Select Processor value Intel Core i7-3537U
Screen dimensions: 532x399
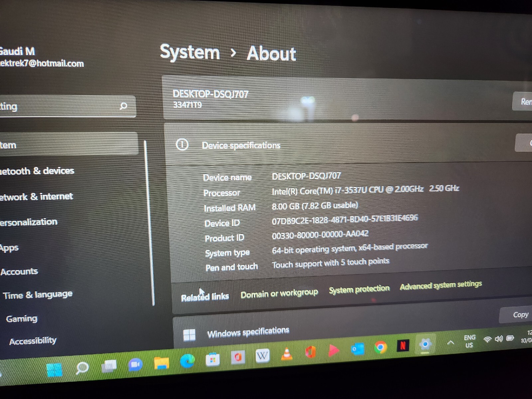click(x=365, y=190)
